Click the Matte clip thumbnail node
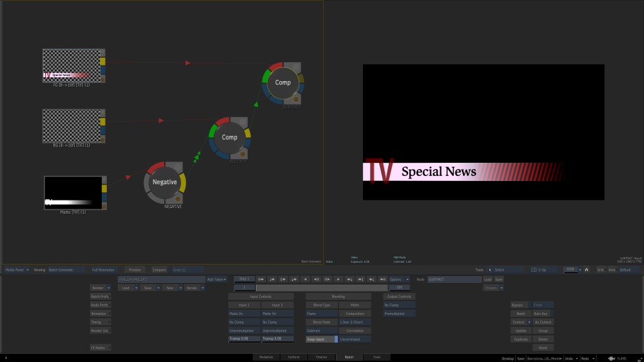The image size is (644, 362). (73, 193)
